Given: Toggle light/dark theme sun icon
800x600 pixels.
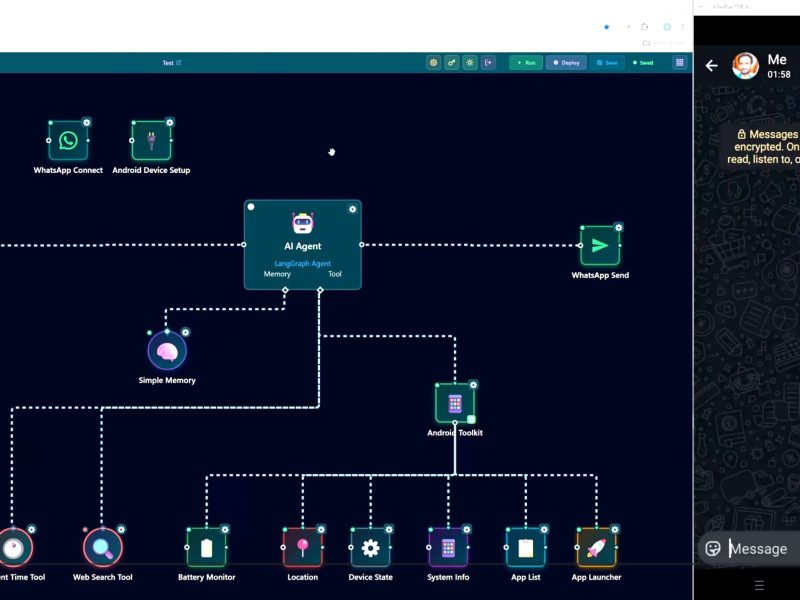Looking at the screenshot, I should click(x=470, y=62).
